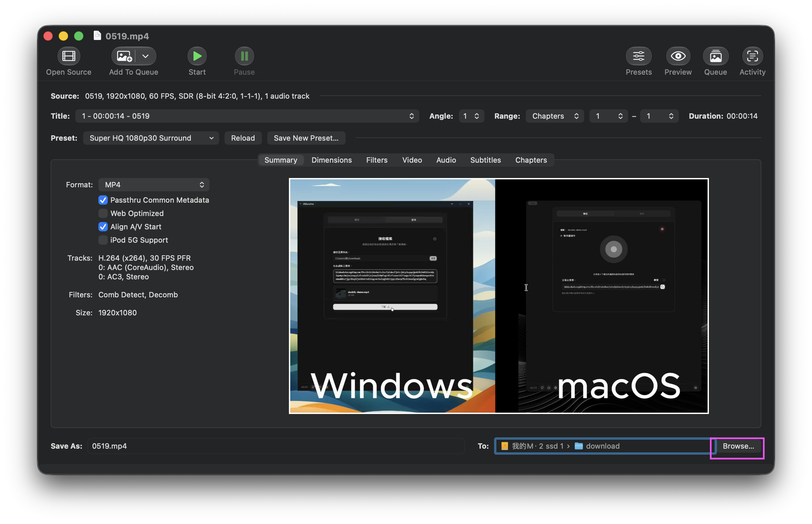
Task: Open the Preset dropdown Super HQ 1080p30 Surround
Action: [151, 138]
